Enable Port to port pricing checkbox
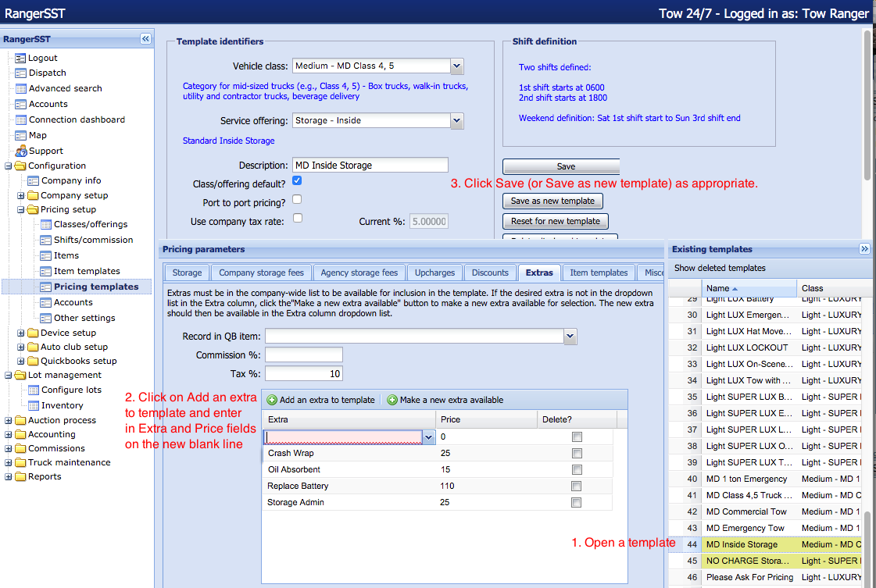This screenshot has width=876, height=588. tap(297, 200)
